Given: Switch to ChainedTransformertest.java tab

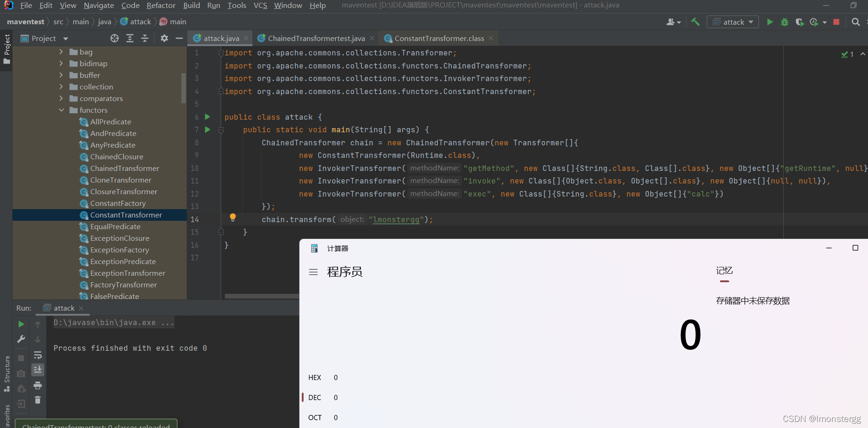Looking at the screenshot, I should 316,38.
